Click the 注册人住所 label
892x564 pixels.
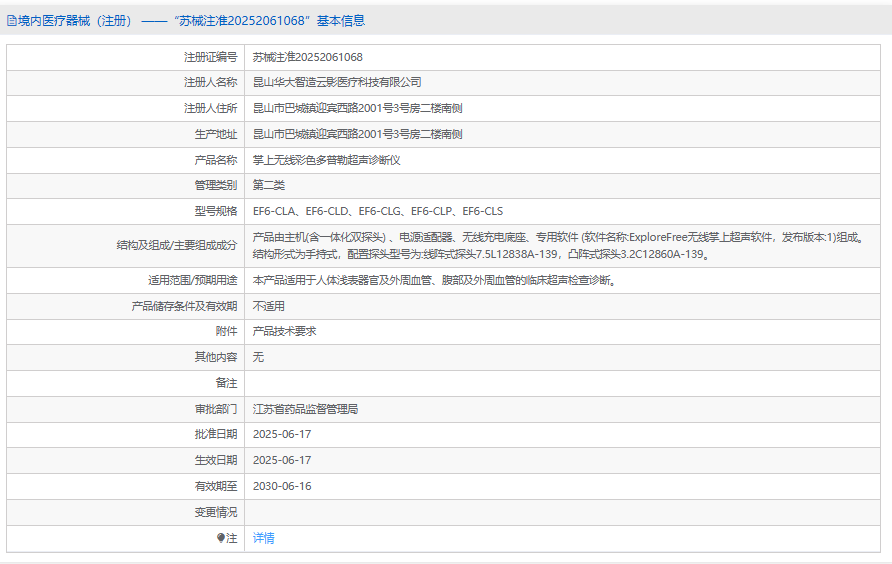pos(210,108)
